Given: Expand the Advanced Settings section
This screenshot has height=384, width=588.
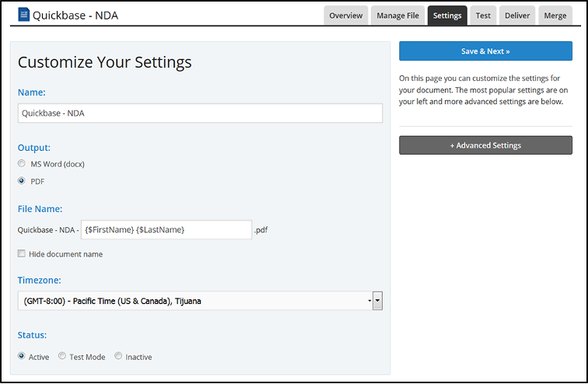Looking at the screenshot, I should pyautogui.click(x=485, y=145).
